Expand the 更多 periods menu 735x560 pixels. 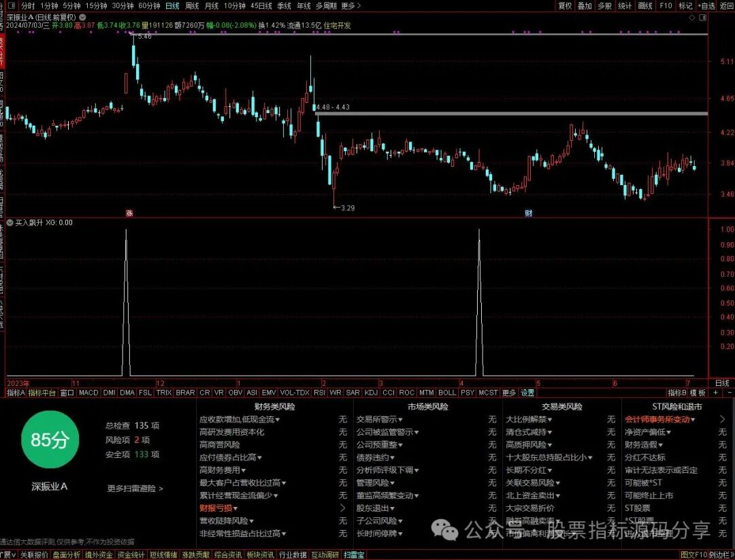point(350,5)
